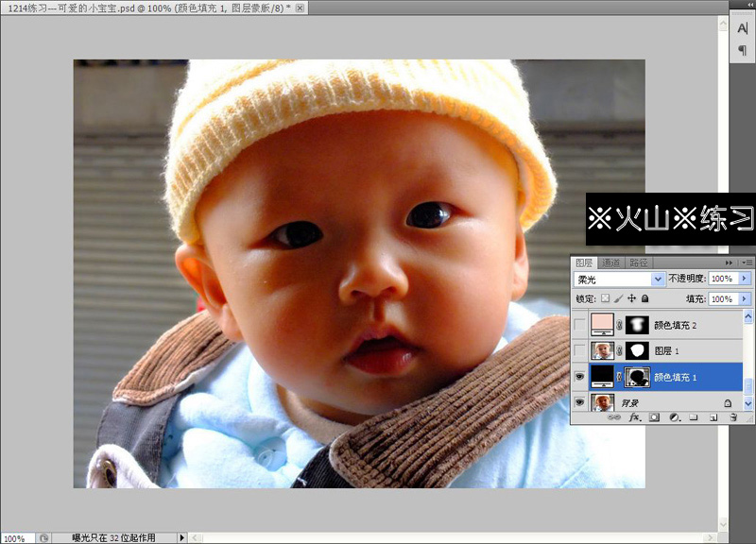Switch to the 路径 paths tab
Screen dimensions: 756x544
(x=638, y=263)
